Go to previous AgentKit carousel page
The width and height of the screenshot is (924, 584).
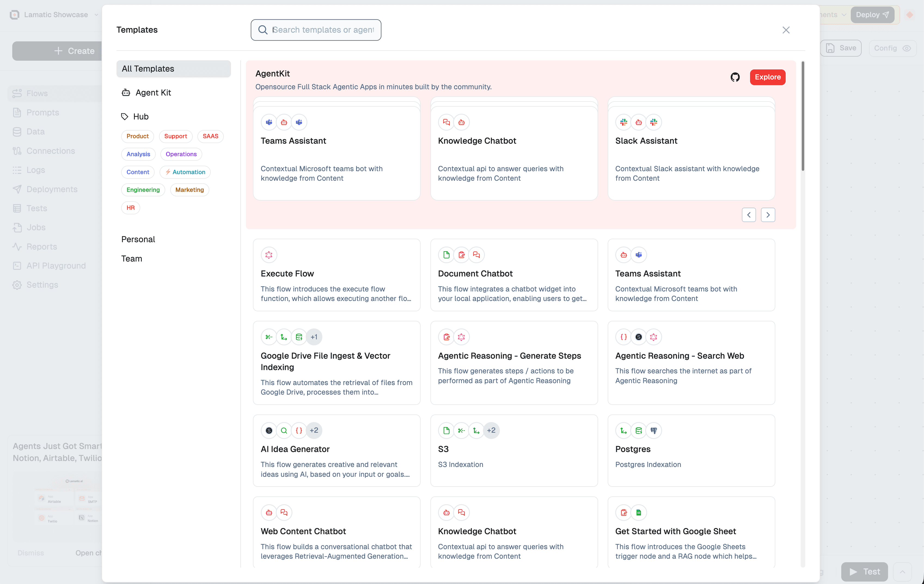(749, 215)
